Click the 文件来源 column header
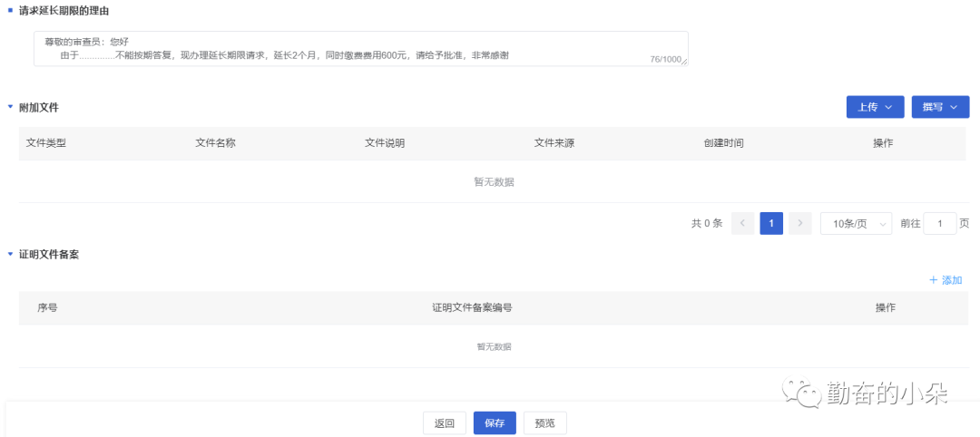This screenshot has width=980, height=437. 554,143
